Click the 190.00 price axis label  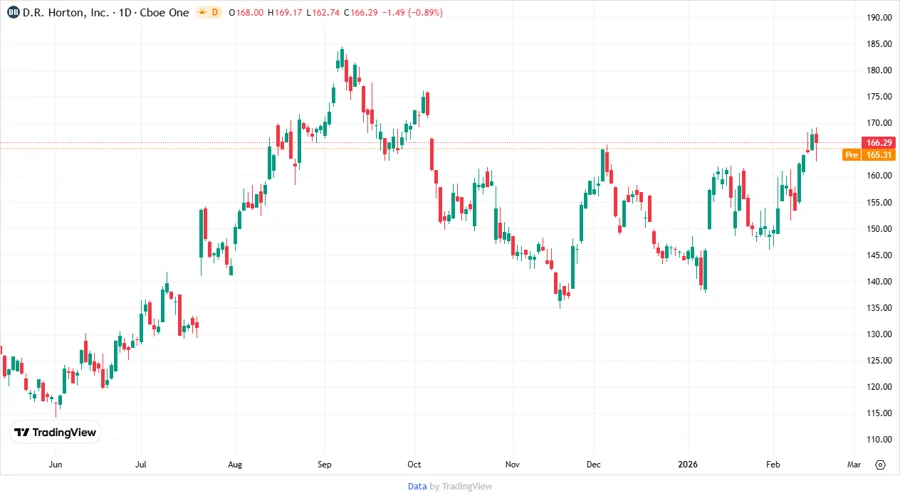point(879,17)
